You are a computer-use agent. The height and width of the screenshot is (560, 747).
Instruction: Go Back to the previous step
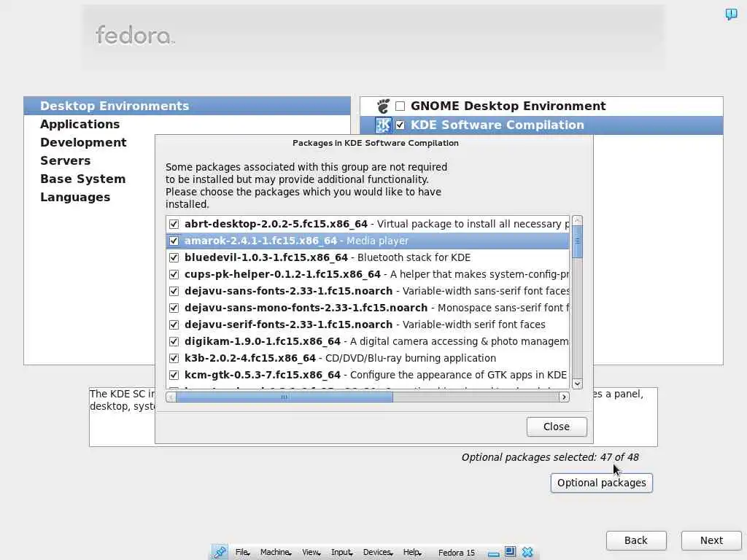coord(636,540)
